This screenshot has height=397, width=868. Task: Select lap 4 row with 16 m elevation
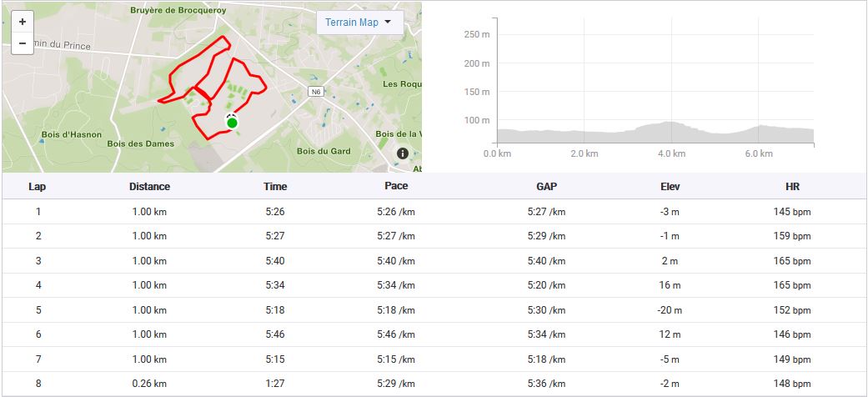[434, 285]
